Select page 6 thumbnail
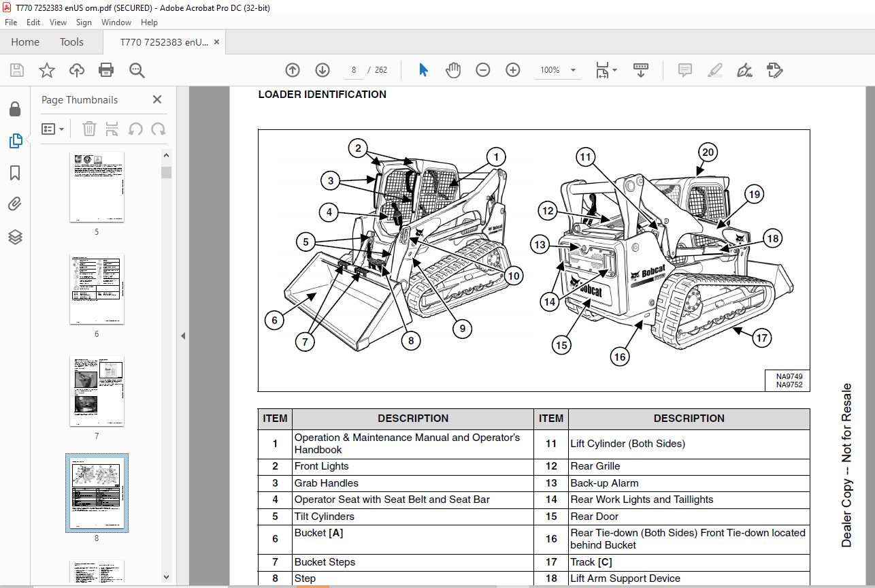Viewport: 875px width, 588px height. click(97, 290)
